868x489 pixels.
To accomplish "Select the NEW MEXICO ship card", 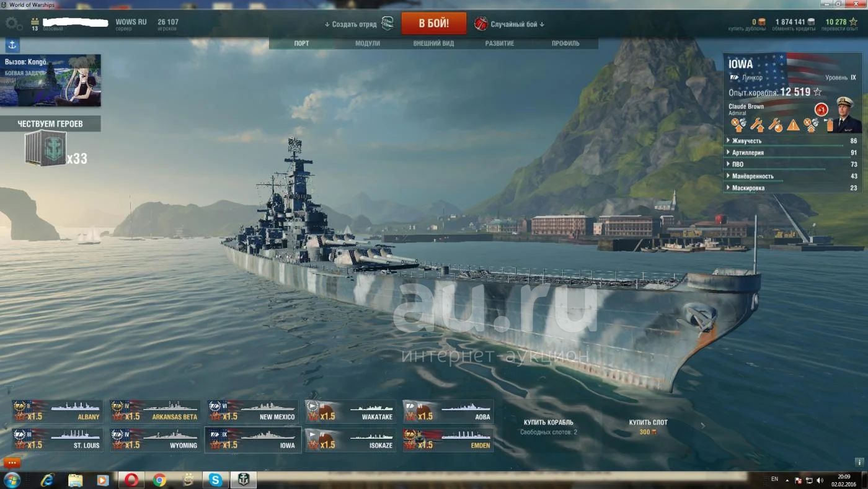I will point(252,411).
